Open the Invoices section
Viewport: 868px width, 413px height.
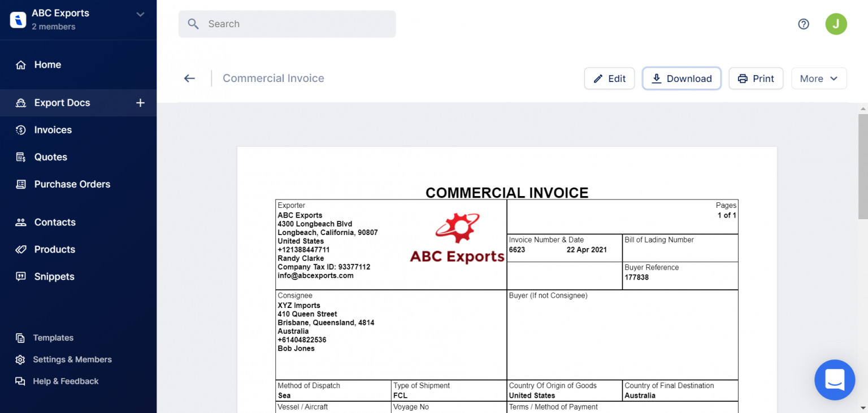21,129
